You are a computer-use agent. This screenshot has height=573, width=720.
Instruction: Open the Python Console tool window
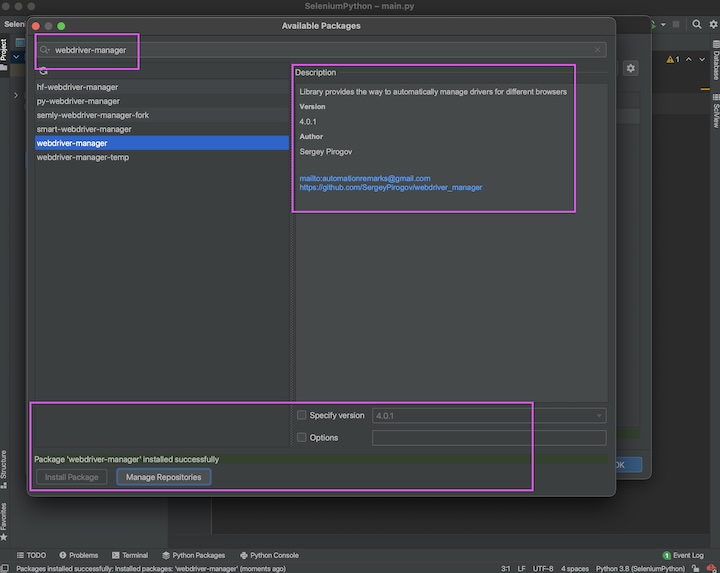pyautogui.click(x=269, y=555)
